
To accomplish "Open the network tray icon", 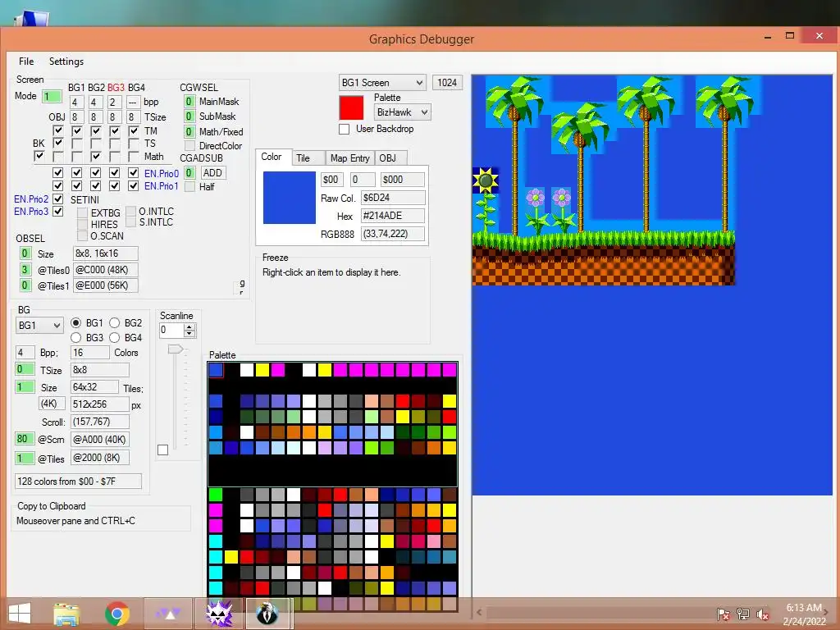I will coord(743,614).
